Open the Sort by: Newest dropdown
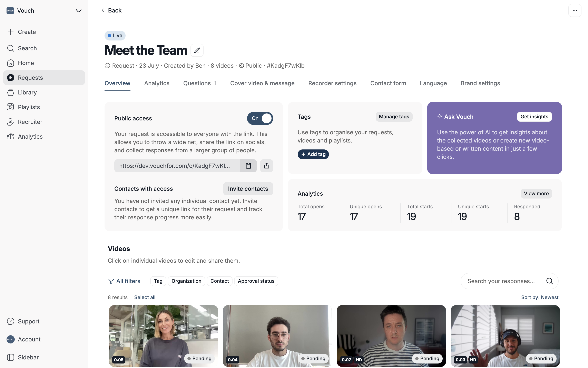This screenshot has width=588, height=368. (x=540, y=297)
